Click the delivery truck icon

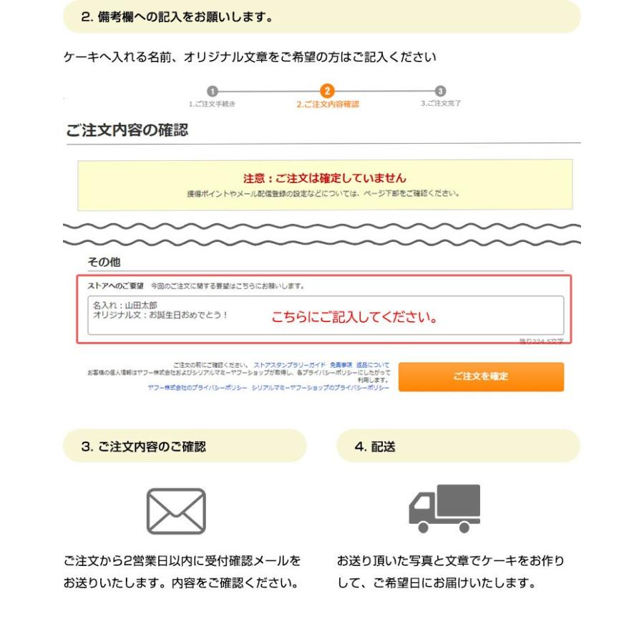coord(444,509)
